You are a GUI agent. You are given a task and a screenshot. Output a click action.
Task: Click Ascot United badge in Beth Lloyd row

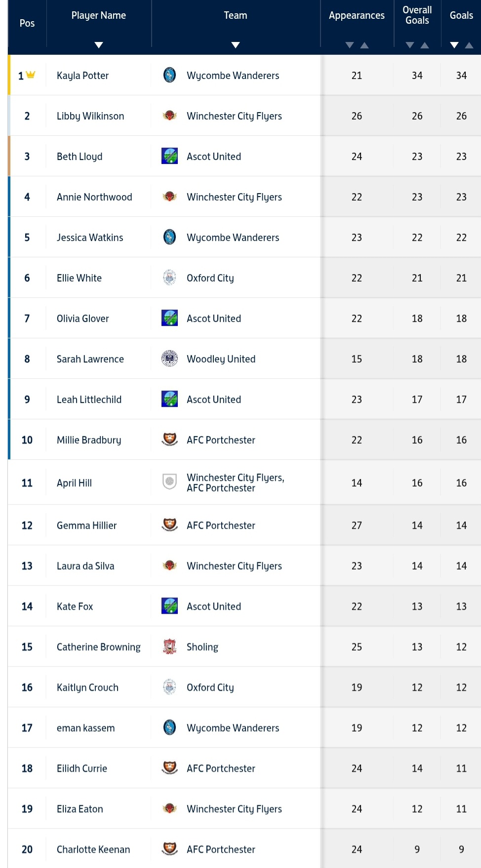click(x=169, y=156)
